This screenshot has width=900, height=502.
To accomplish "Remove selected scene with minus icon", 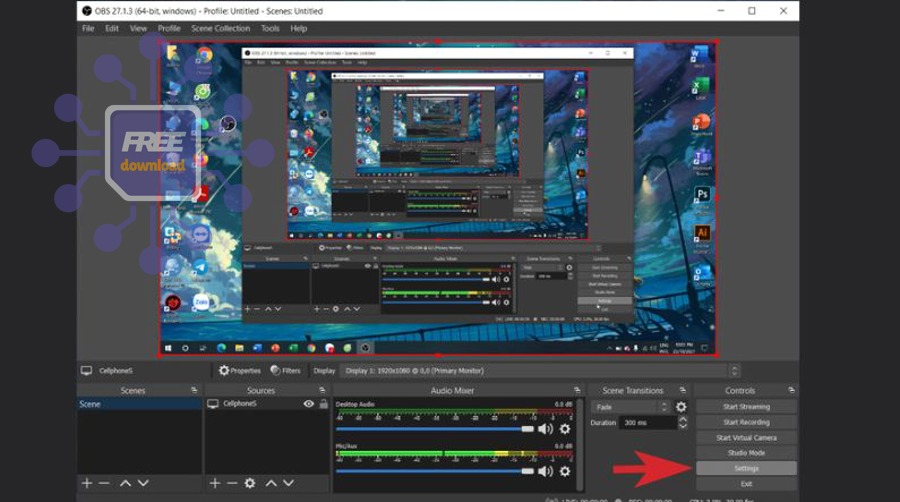I will click(x=104, y=483).
